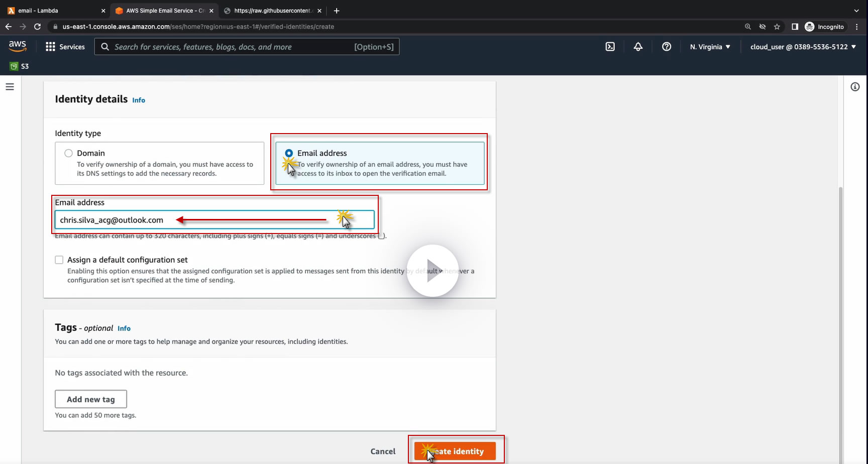
Task: Expand the N. Virginia region dropdown
Action: (710, 47)
